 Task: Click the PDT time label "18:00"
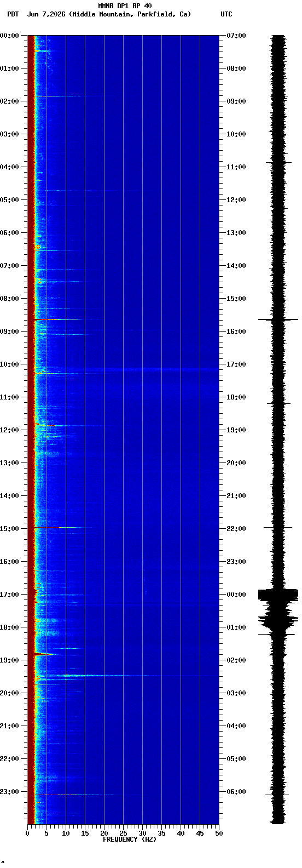[x=9, y=627]
